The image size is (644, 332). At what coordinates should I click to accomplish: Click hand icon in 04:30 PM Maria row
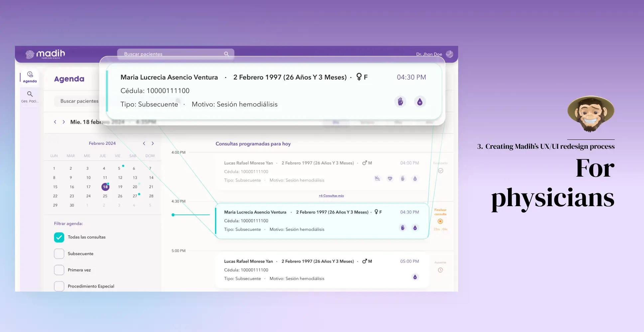click(403, 228)
